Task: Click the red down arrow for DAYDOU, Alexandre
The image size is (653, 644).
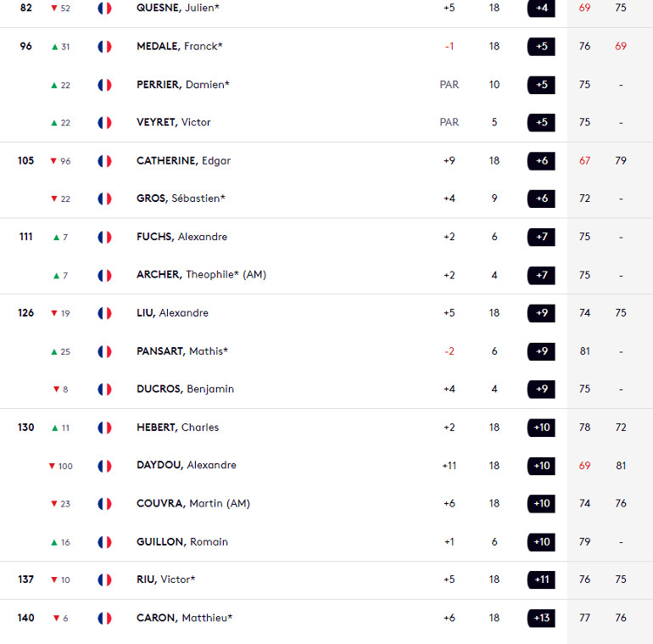Action: [52, 466]
